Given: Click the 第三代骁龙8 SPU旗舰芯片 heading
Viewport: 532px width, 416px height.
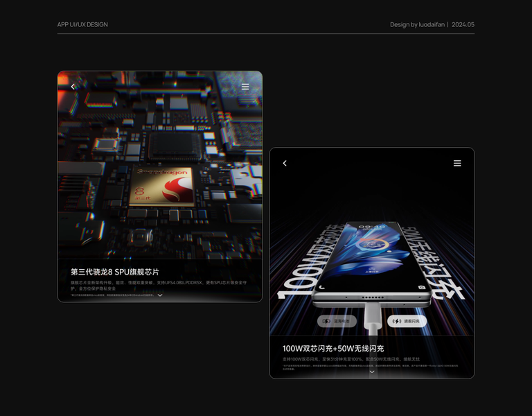Looking at the screenshot, I should (115, 272).
